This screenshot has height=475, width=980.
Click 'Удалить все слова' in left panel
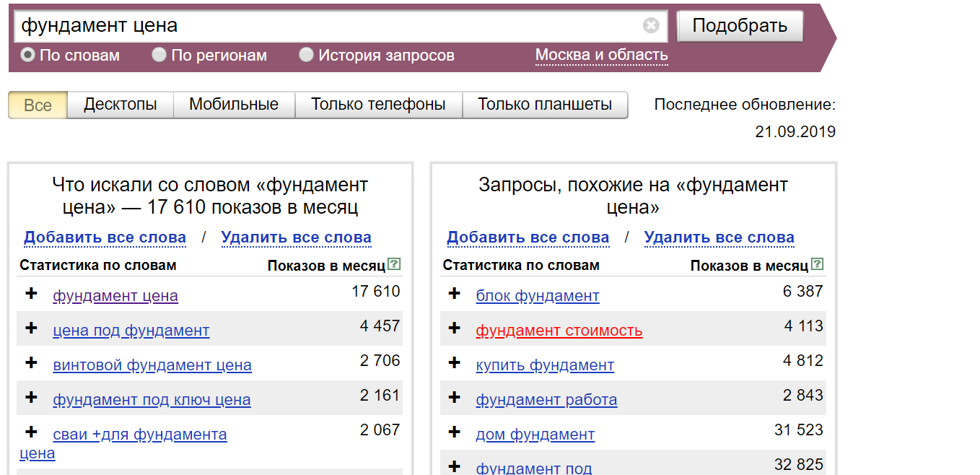click(296, 237)
